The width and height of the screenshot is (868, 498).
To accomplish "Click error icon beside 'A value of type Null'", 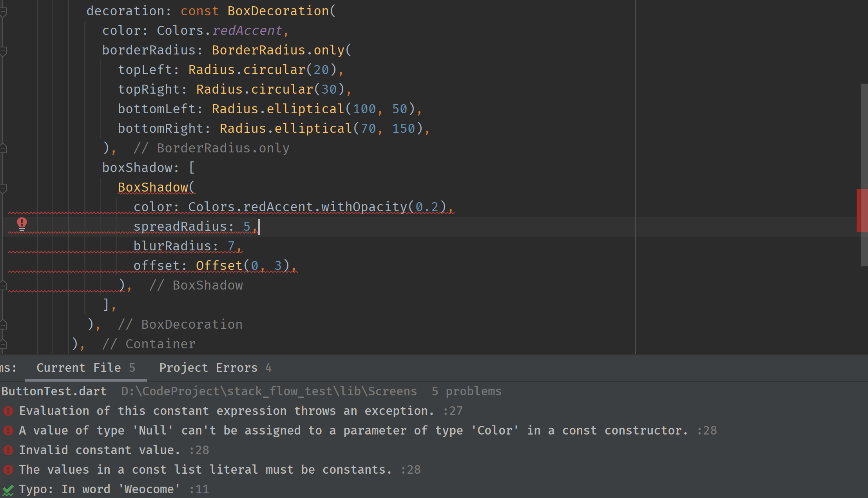I will [x=8, y=431].
